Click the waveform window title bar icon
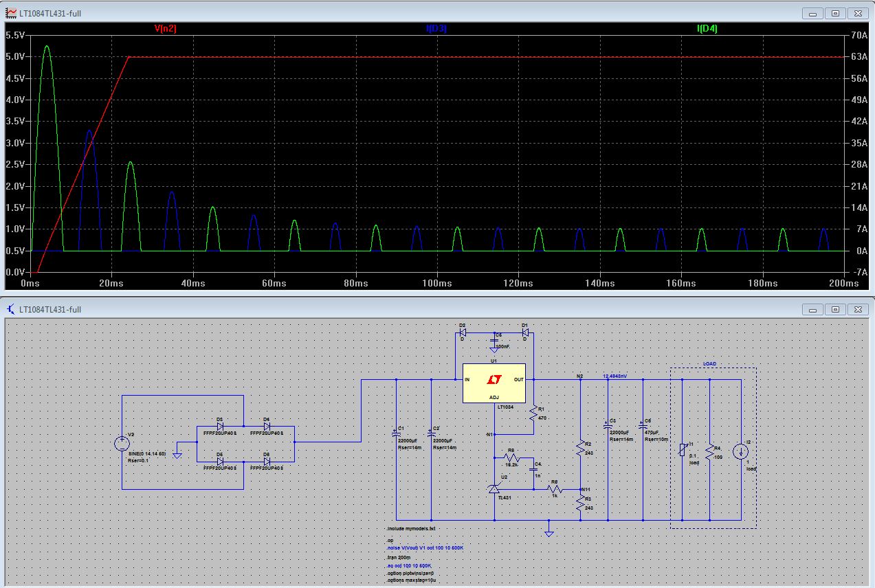 (x=11, y=12)
